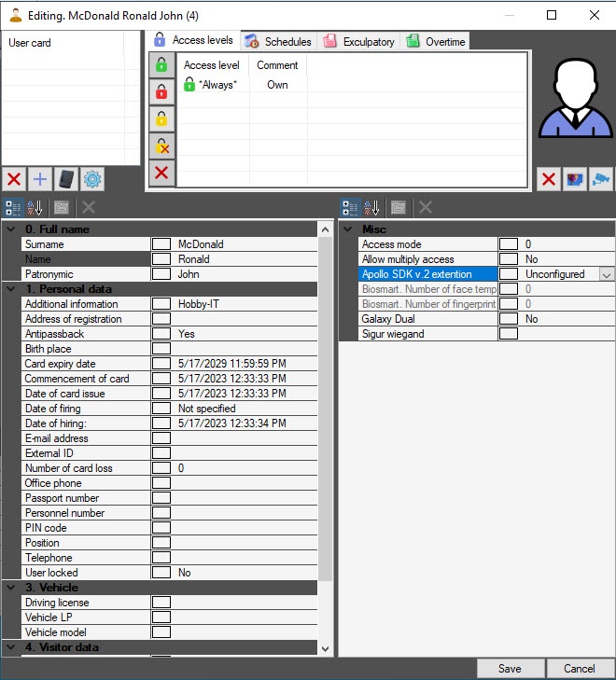
Task: Sort Misc property grid alphabetically
Action: [371, 208]
